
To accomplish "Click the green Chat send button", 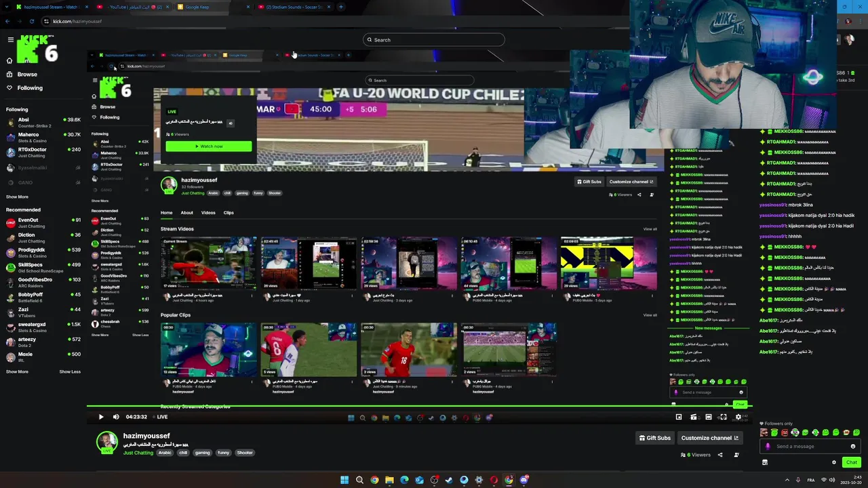I will tap(852, 462).
